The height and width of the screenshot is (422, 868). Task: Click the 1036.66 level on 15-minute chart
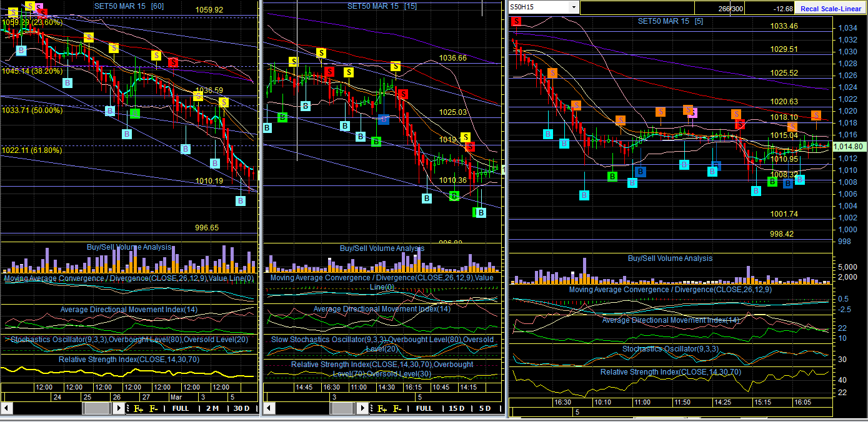tap(453, 58)
